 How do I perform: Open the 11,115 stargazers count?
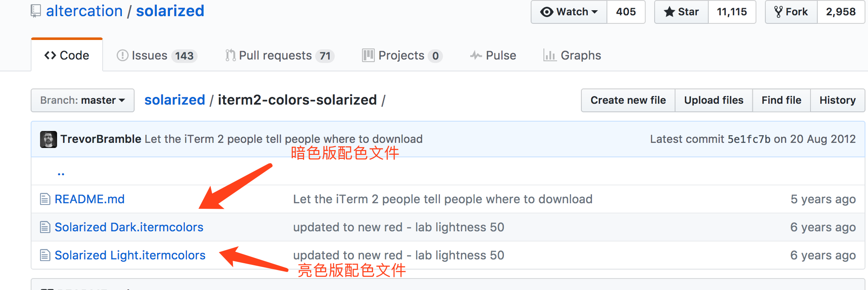(732, 12)
